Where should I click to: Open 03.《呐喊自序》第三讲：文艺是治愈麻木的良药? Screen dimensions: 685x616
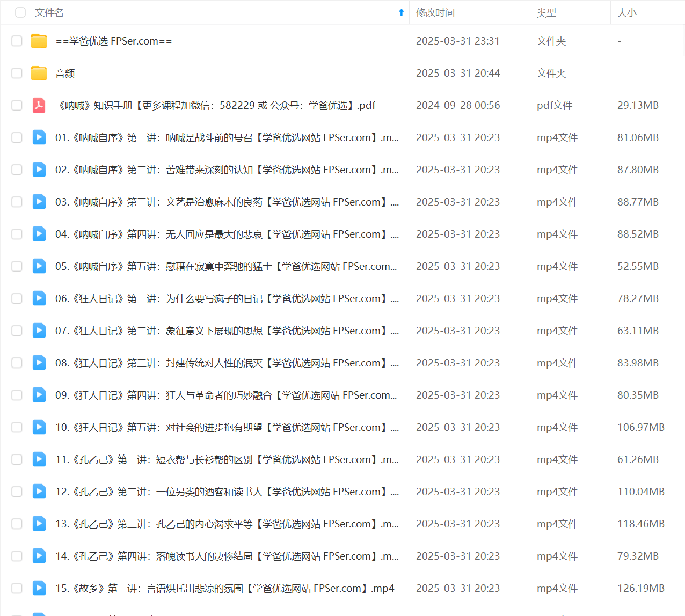click(227, 202)
